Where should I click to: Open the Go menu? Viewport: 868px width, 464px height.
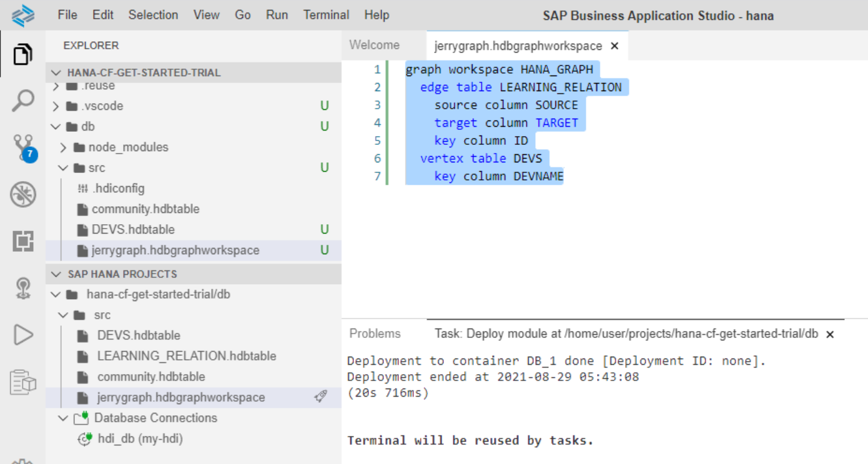pyautogui.click(x=243, y=15)
